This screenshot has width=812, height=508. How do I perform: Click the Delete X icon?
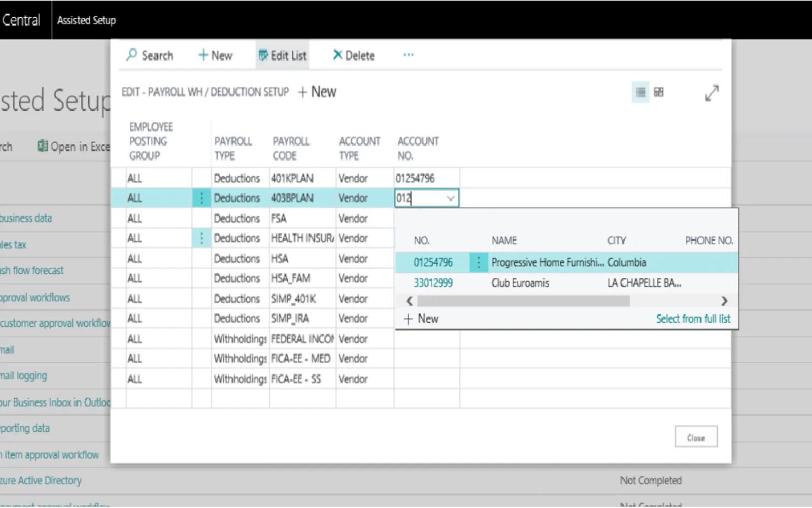coord(337,55)
